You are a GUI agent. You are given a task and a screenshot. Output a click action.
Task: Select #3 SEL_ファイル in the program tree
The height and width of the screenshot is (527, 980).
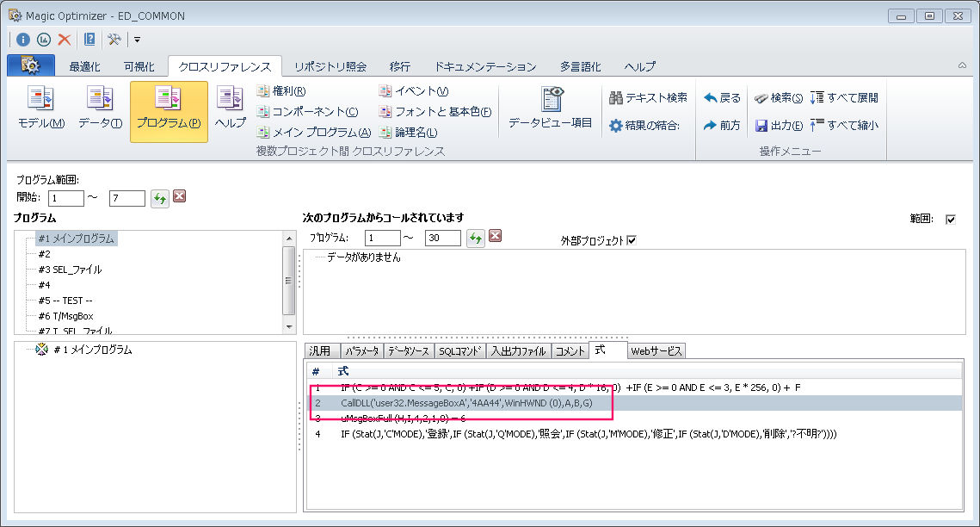pyautogui.click(x=70, y=270)
